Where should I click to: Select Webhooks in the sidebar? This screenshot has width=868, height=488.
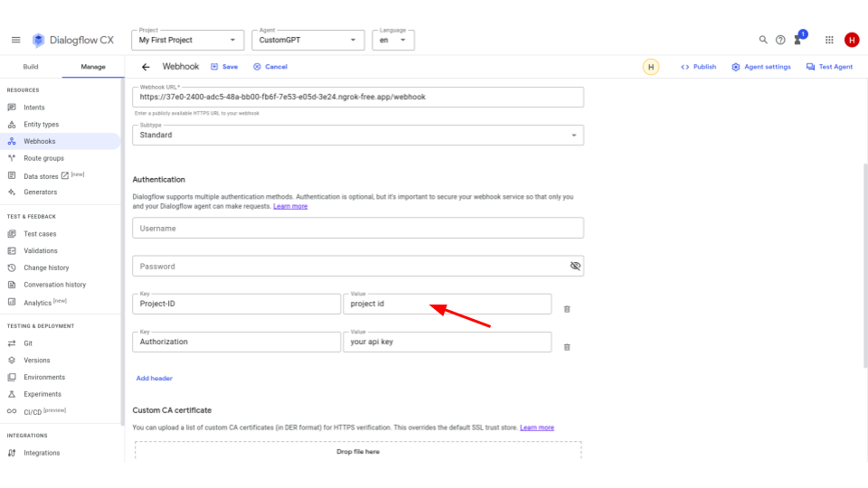(60, 142)
